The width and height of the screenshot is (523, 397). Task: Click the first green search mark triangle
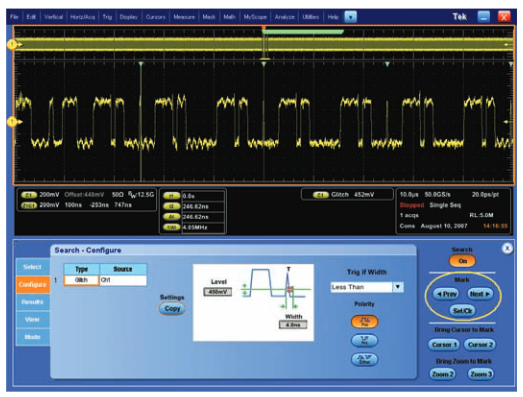(141, 64)
